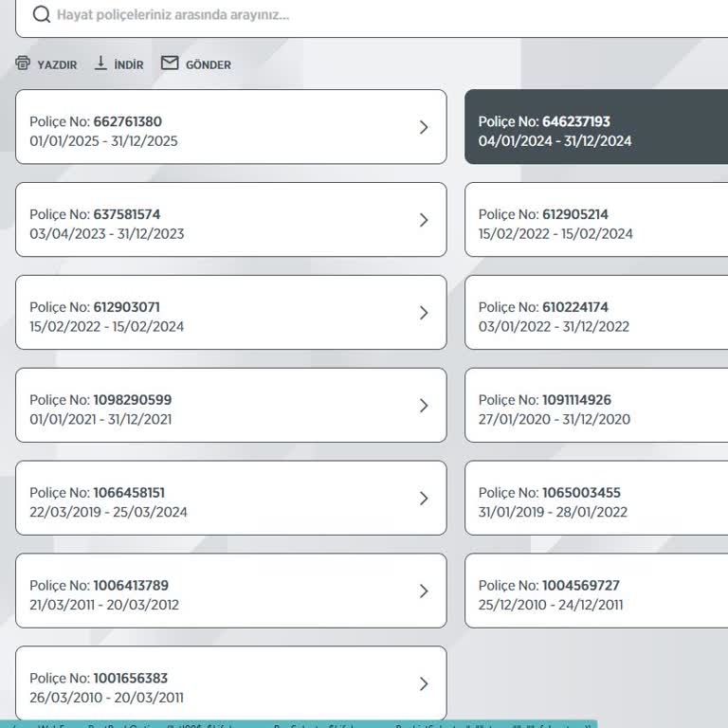Click the envelope icon for Gönder
This screenshot has height=728, width=728.
click(170, 64)
